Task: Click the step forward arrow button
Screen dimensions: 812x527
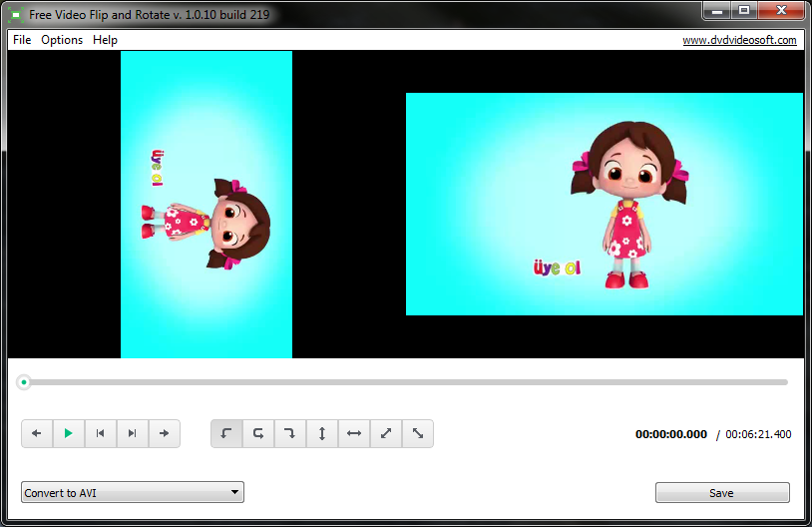Action: 165,433
